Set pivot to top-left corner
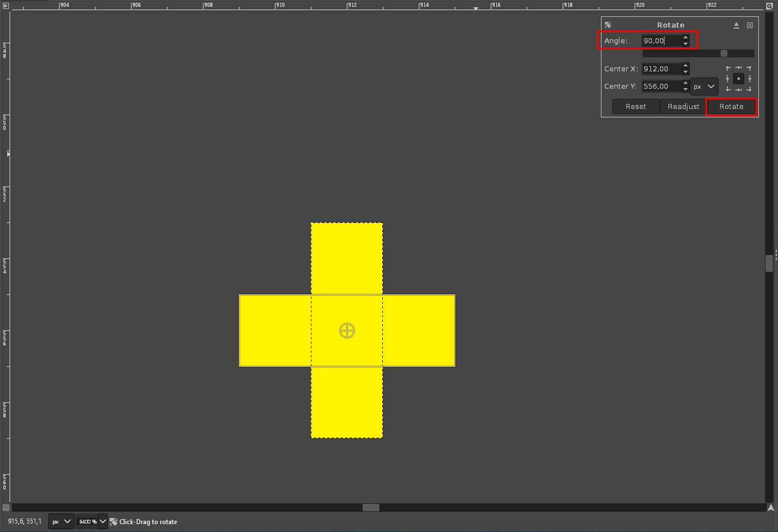Viewport: 778px width, 532px height. (x=728, y=68)
